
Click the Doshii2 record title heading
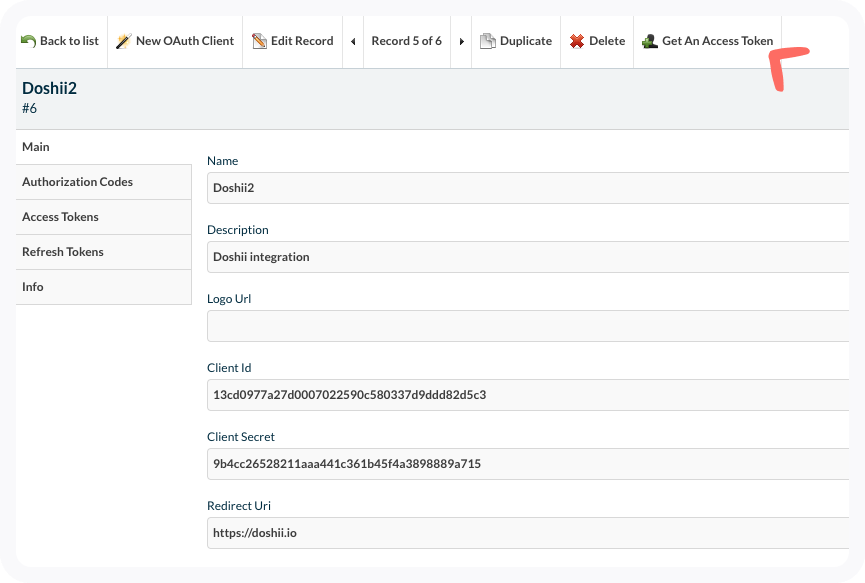(x=49, y=88)
